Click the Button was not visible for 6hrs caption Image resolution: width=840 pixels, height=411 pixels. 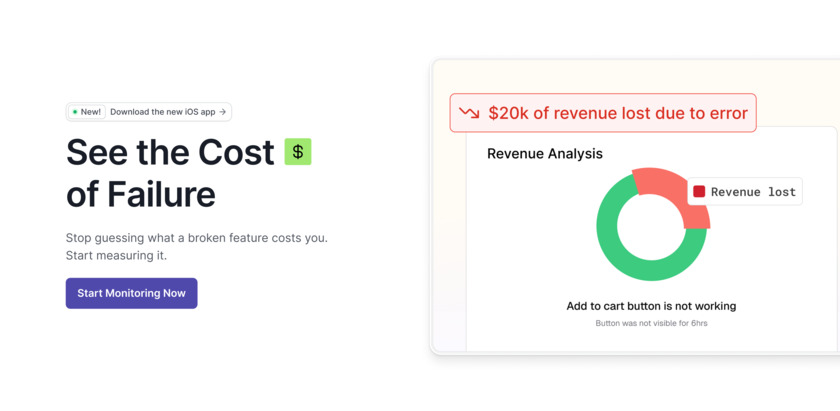(x=651, y=323)
